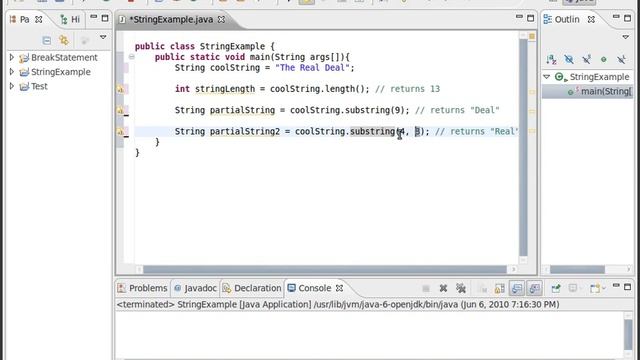
Task: Toggle Hide Local Types in Outline
Action: 621,60
